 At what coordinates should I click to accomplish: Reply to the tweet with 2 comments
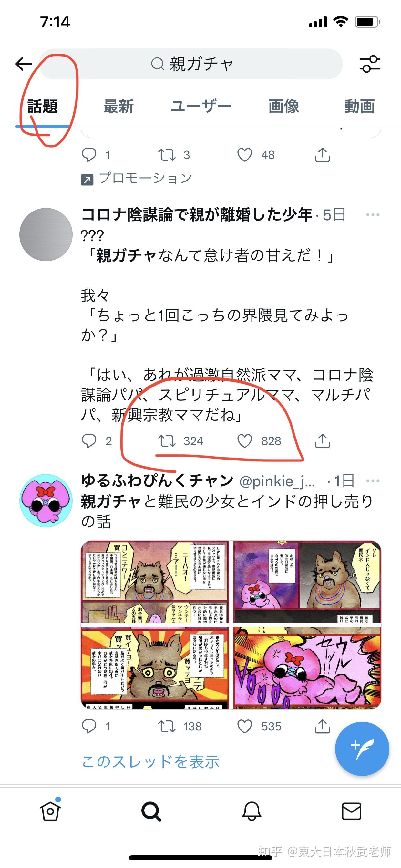coord(89,441)
